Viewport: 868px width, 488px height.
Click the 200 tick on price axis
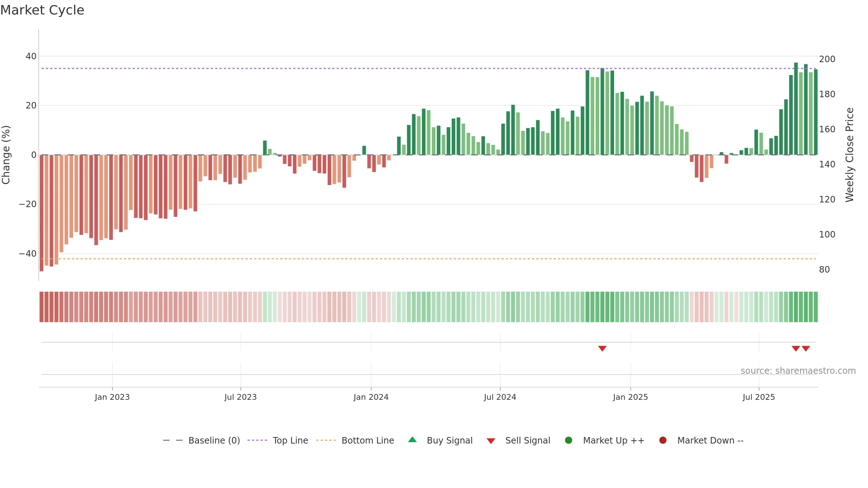[x=827, y=59]
